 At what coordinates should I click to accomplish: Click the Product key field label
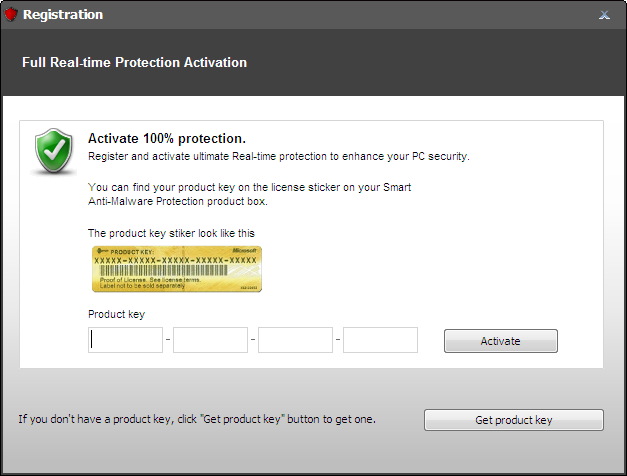[x=116, y=314]
